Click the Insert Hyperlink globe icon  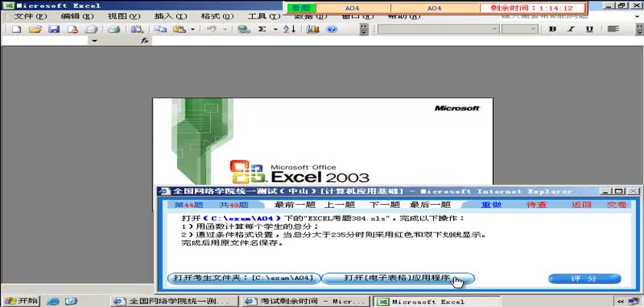click(x=244, y=29)
